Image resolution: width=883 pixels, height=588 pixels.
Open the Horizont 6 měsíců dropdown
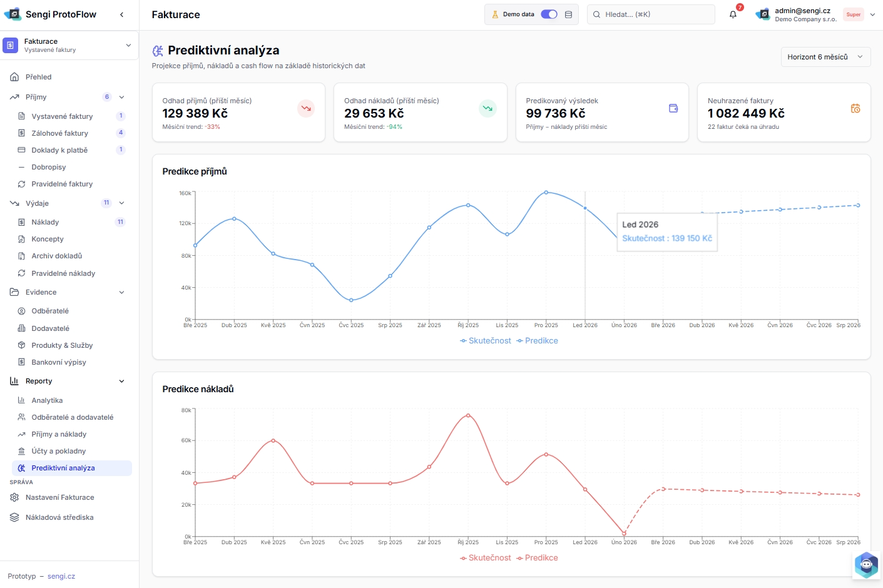click(825, 57)
